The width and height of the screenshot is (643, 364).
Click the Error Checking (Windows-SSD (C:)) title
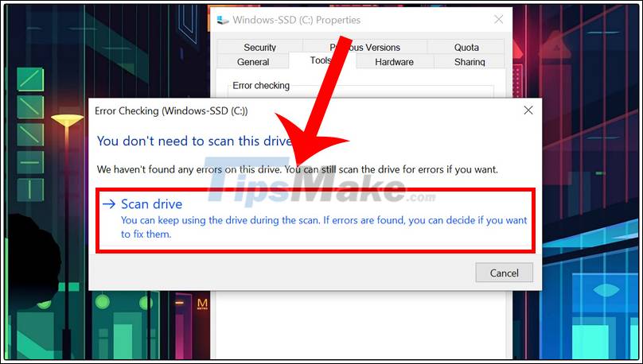(x=171, y=110)
